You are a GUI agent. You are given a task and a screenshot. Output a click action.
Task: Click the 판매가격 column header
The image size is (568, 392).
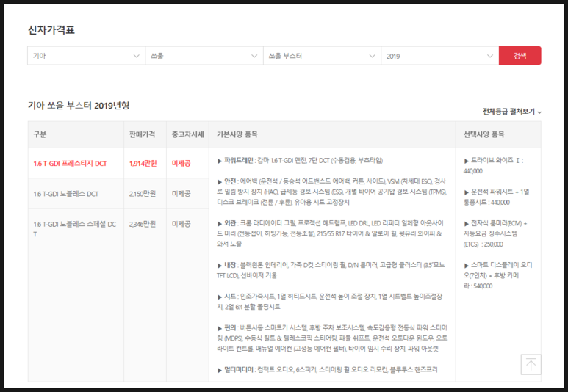(142, 134)
